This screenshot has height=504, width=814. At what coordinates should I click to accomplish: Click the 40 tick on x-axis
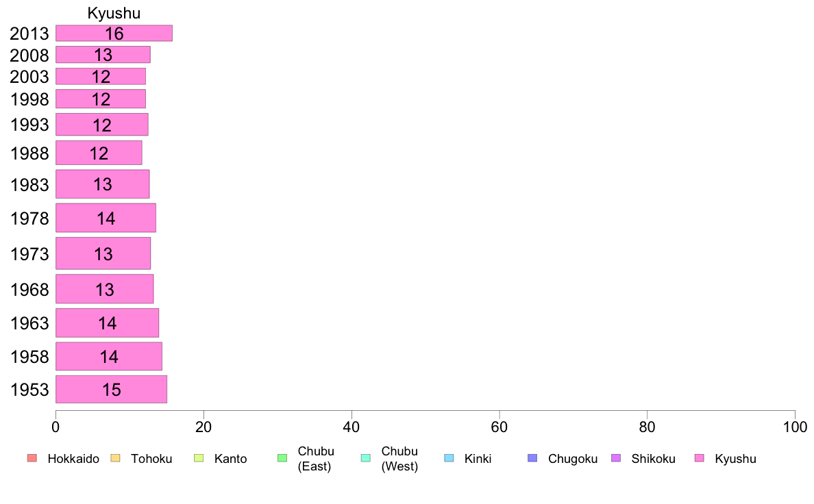click(x=351, y=427)
